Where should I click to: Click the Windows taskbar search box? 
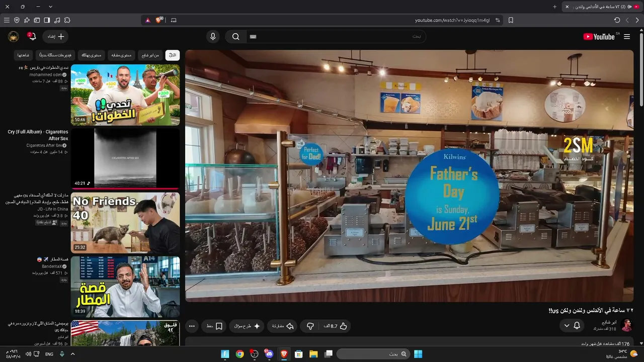[x=373, y=354]
